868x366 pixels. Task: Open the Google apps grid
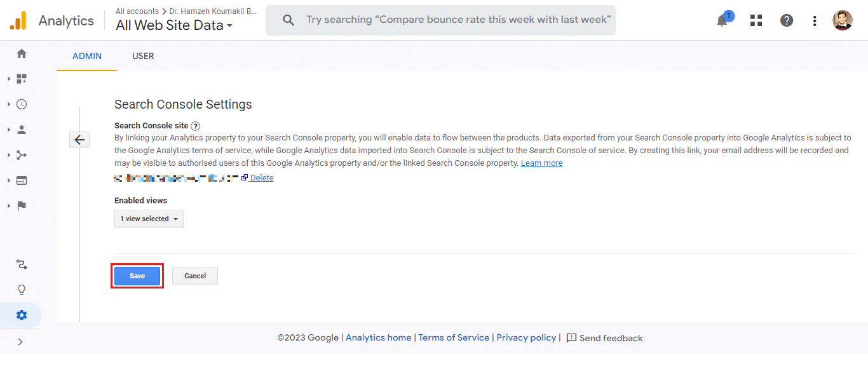click(x=756, y=20)
